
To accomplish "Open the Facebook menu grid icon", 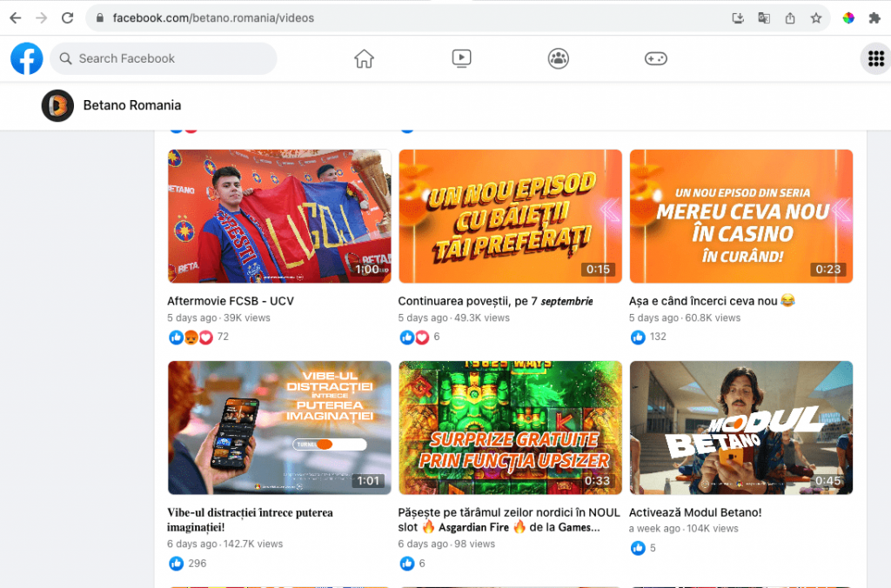I will [875, 58].
